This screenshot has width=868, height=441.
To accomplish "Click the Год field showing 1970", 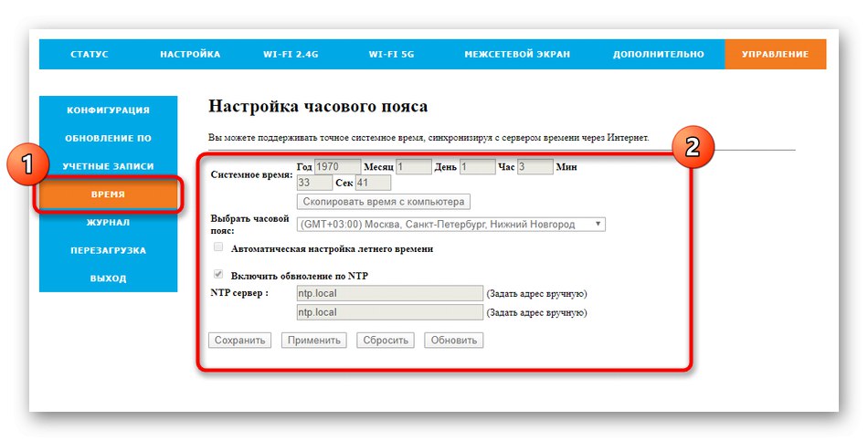I will [x=338, y=166].
